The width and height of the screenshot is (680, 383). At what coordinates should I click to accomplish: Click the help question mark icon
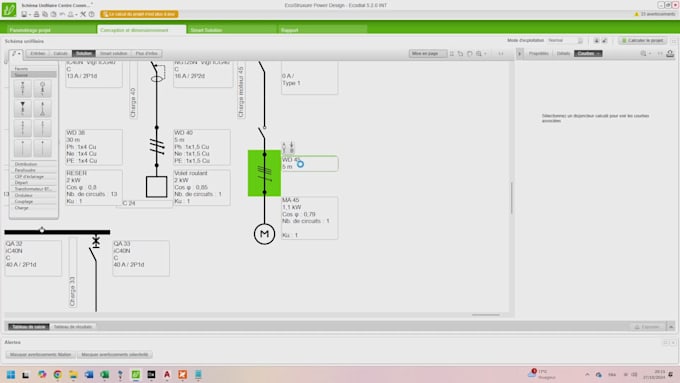92,14
